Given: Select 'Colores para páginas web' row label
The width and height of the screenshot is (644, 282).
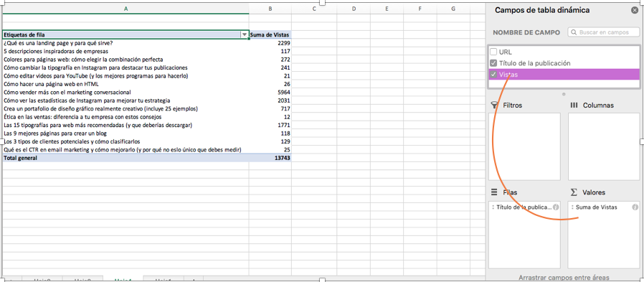Looking at the screenshot, I should click(126, 60).
